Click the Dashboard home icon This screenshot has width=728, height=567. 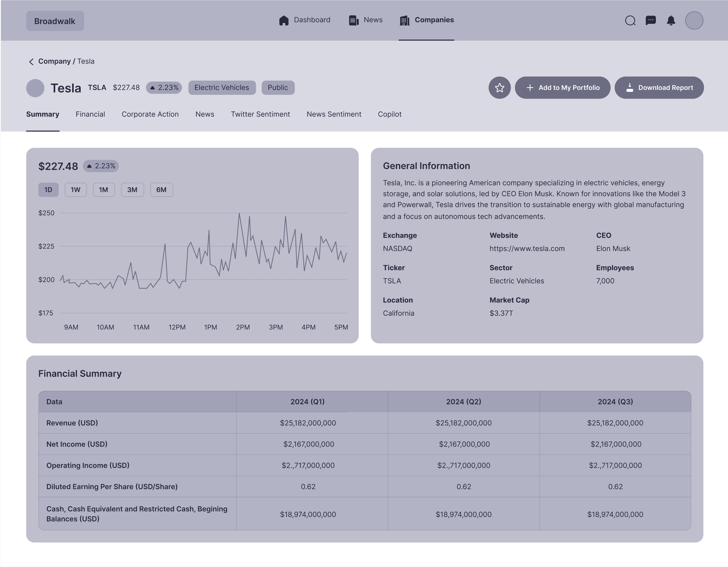[x=284, y=20]
